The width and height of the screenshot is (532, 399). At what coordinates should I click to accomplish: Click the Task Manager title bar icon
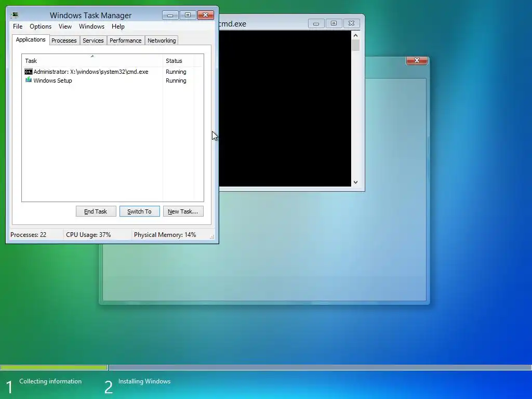tap(15, 15)
